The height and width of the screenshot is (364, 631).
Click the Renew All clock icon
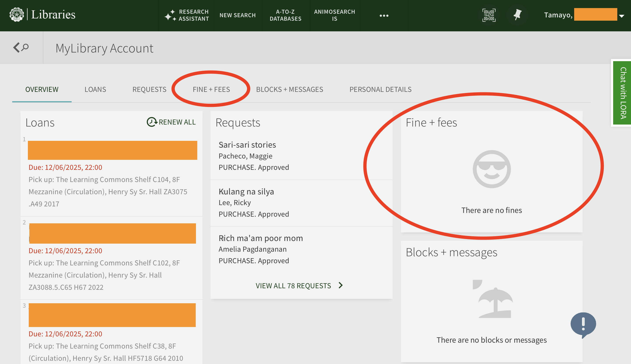click(152, 122)
